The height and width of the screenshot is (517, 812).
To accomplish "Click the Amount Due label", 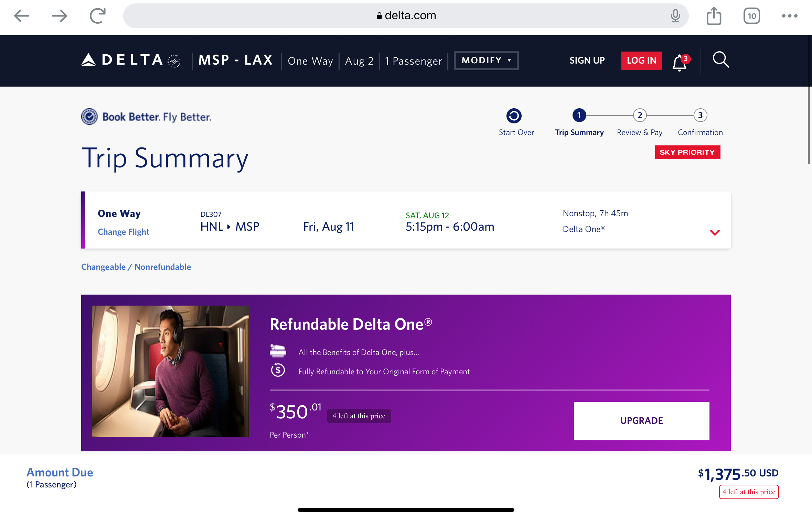I will (60, 472).
